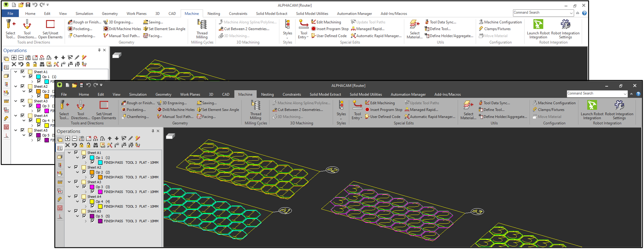Toggle Op 5 checkbox in front window tree

click(84, 216)
